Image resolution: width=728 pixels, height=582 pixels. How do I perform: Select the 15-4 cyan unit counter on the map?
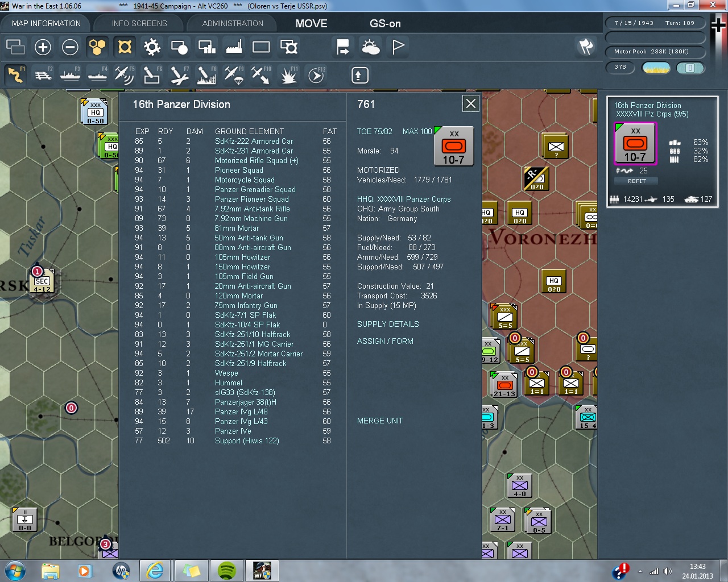pos(587,417)
